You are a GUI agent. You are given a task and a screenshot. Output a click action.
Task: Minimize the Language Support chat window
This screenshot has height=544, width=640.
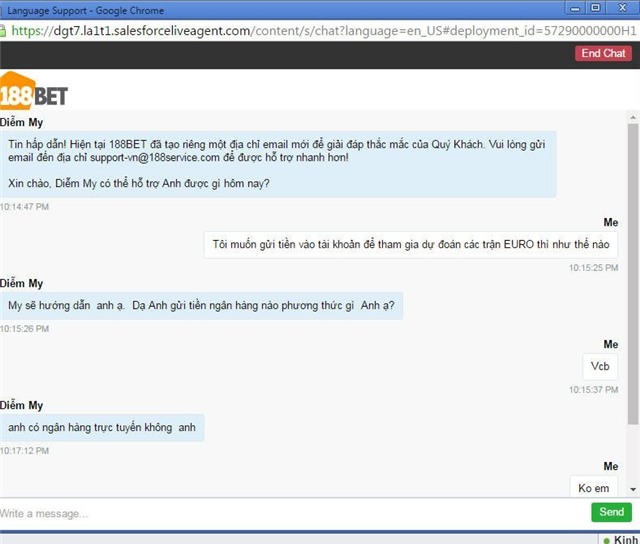pyautogui.click(x=573, y=7)
